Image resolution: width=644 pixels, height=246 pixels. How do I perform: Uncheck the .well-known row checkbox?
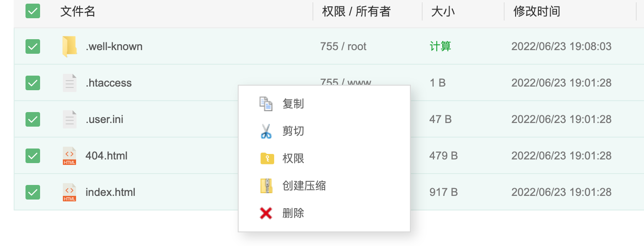point(33,46)
